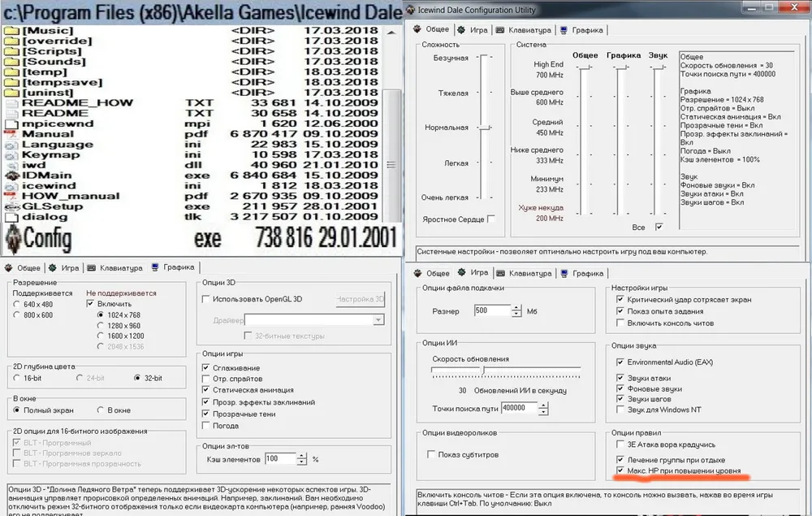Open Игра tab in Configuration Utility window

click(473, 30)
